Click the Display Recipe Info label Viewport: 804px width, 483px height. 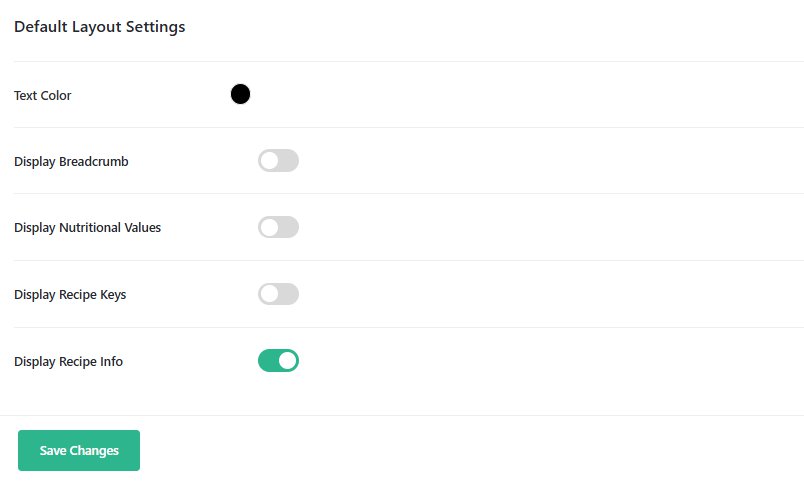point(68,362)
